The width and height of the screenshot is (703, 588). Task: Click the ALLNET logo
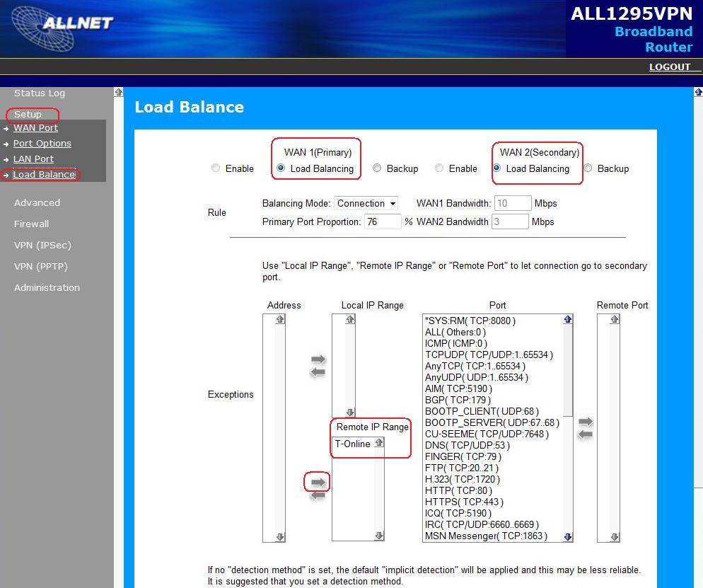(62, 28)
